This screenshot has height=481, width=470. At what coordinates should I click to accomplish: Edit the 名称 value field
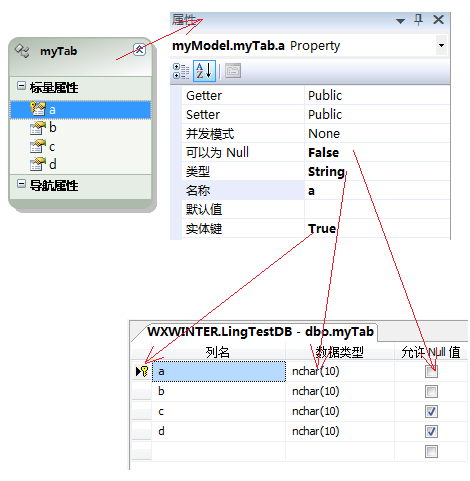click(x=377, y=191)
